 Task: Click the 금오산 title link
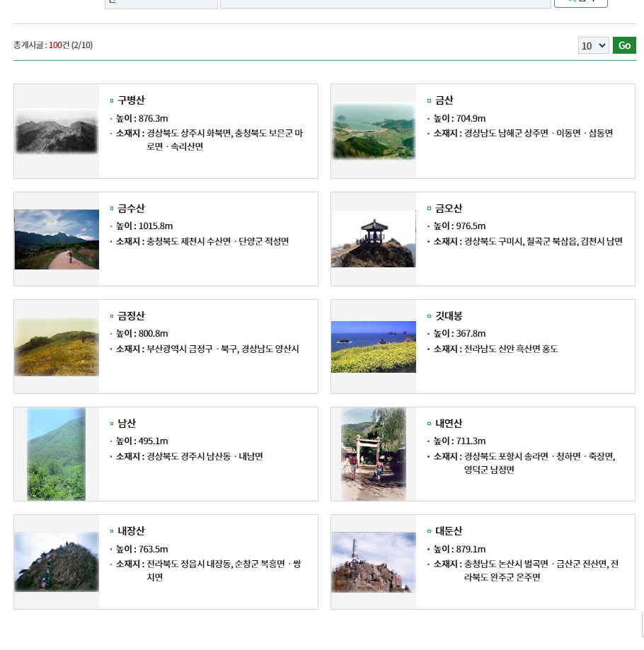[449, 208]
